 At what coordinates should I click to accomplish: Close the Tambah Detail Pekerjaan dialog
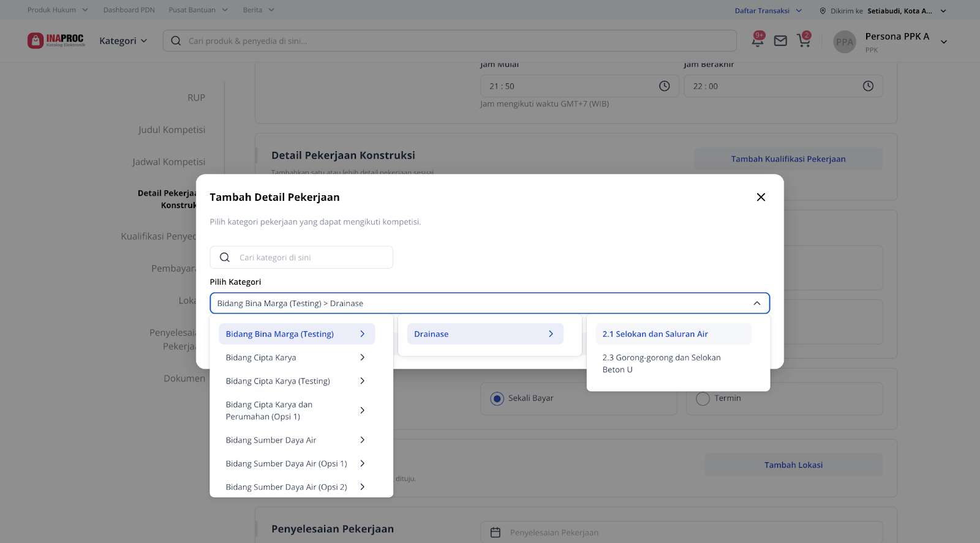(761, 197)
